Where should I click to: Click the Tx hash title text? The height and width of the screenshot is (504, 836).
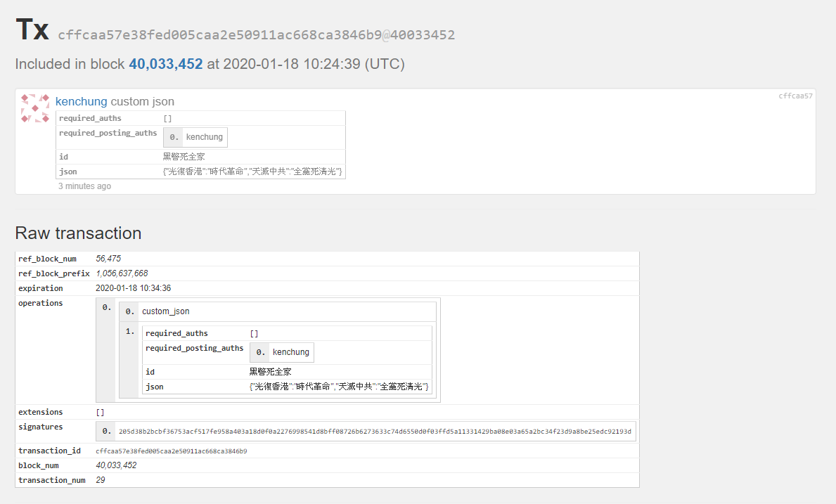point(256,35)
